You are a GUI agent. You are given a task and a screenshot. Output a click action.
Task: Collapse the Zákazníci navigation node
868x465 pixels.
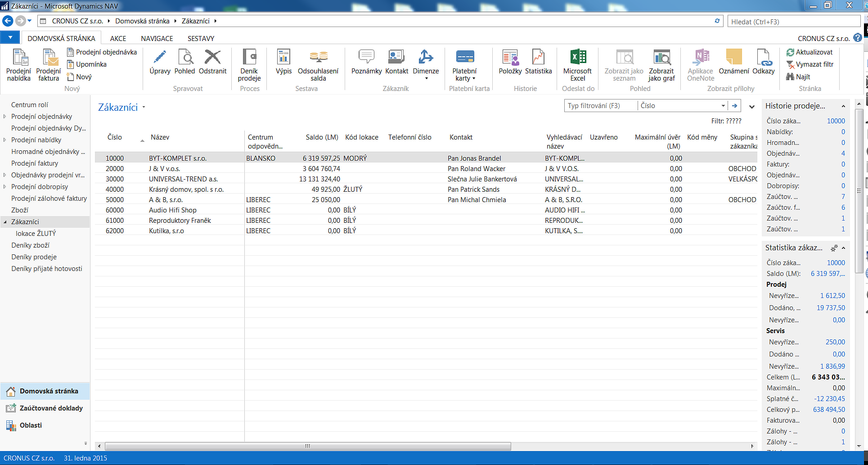pyautogui.click(x=5, y=222)
